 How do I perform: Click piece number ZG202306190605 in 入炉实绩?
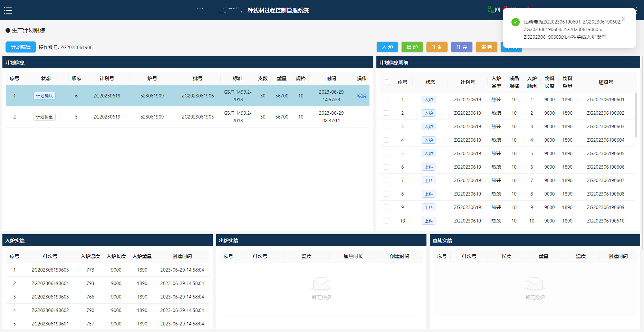click(x=50, y=270)
